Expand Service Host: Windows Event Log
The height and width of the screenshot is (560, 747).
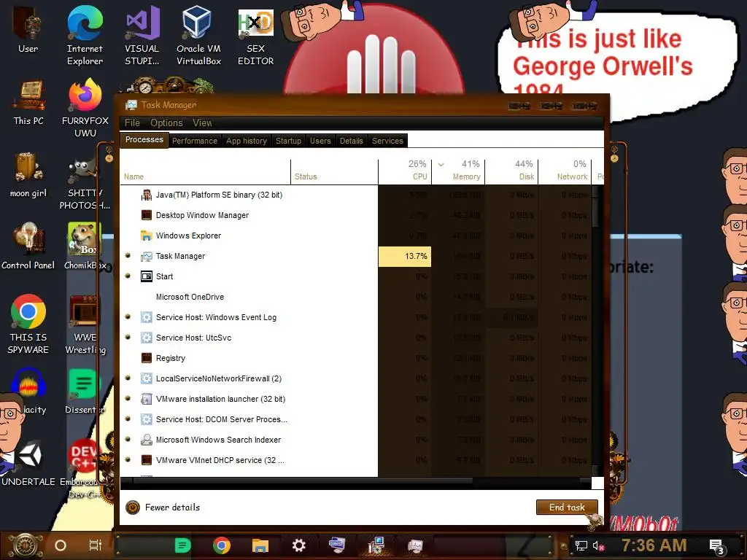pos(128,317)
